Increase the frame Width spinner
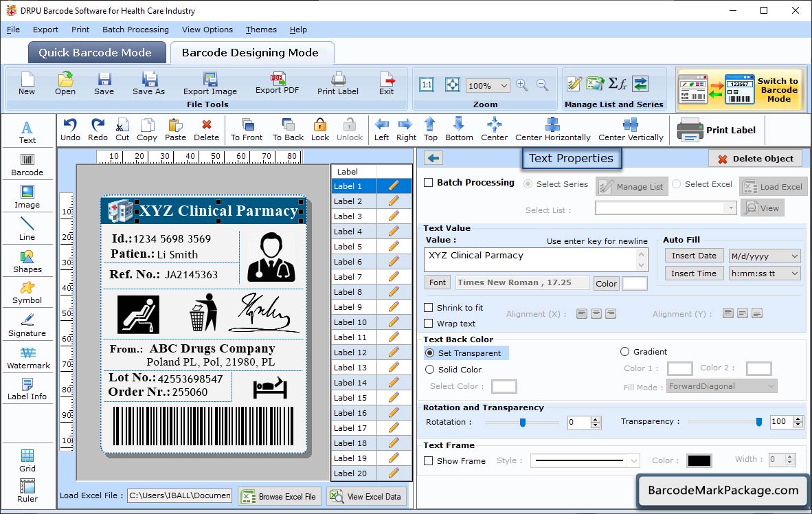812x514 pixels. pyautogui.click(x=790, y=456)
